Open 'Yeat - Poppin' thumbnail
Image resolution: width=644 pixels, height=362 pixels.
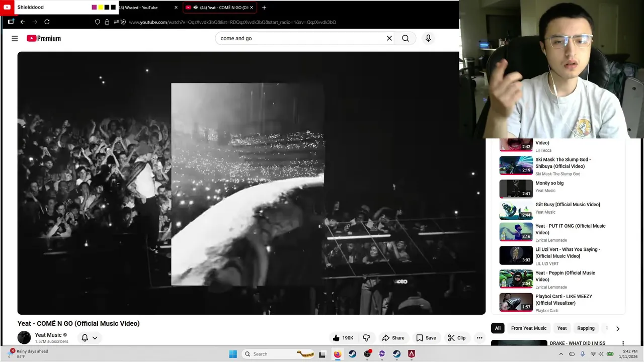coord(516,279)
